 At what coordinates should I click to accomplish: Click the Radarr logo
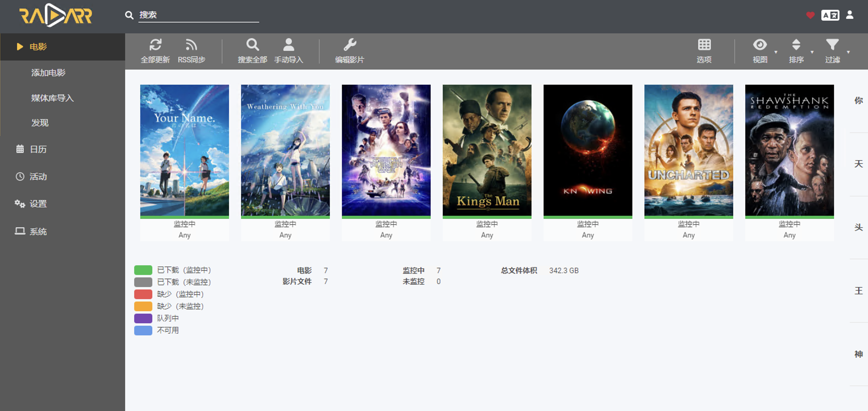(x=55, y=15)
